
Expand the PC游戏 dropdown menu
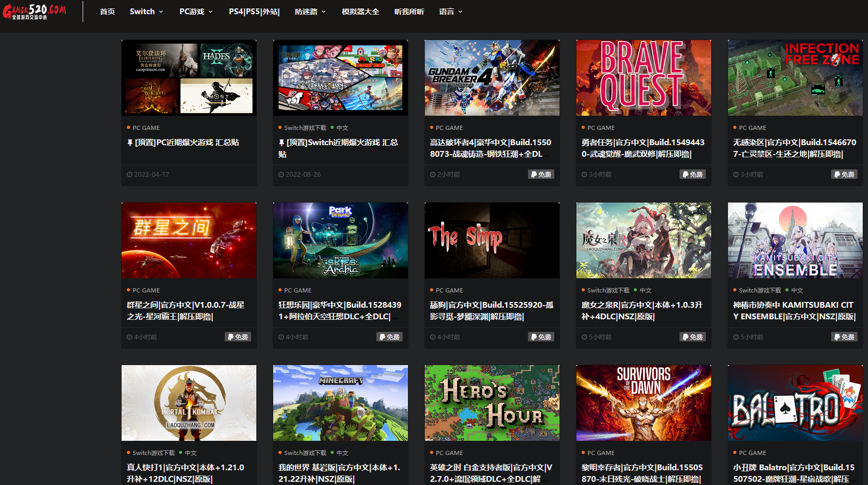tap(196, 12)
